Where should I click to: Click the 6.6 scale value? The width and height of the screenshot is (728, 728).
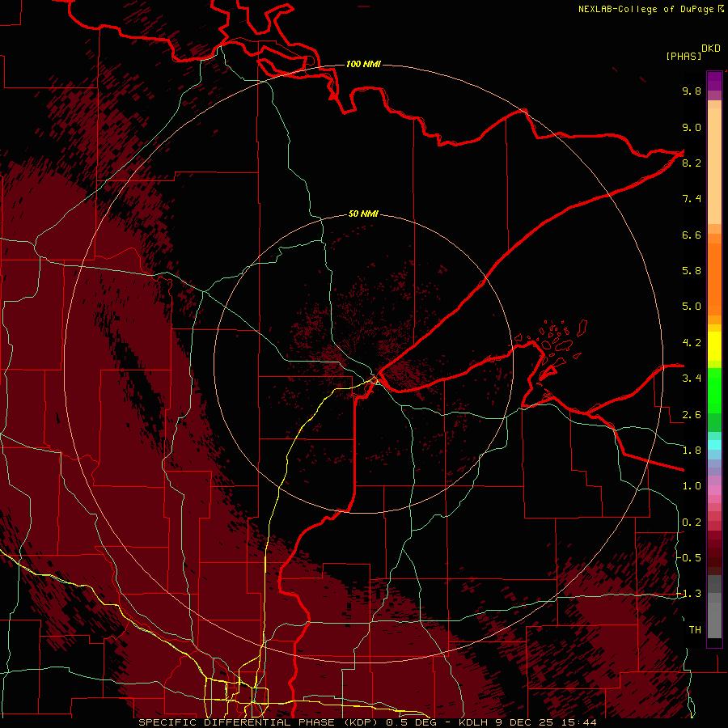pos(692,235)
